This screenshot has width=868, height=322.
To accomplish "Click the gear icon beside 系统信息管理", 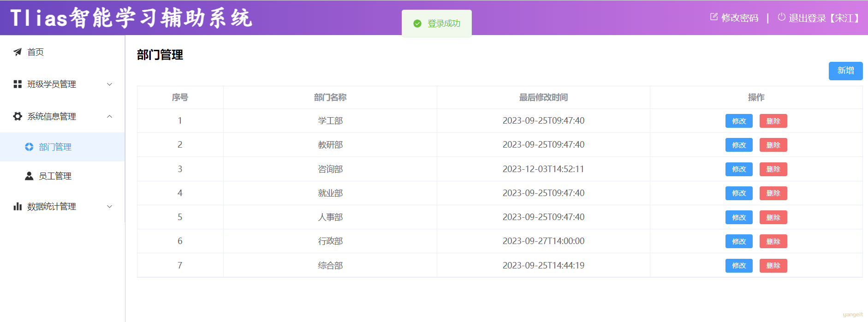I will click(18, 116).
